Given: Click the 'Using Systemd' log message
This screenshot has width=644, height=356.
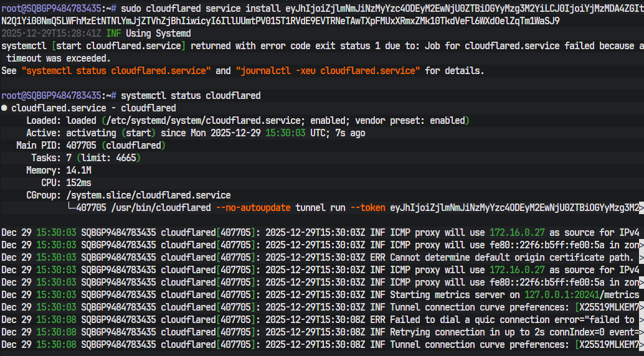Looking at the screenshot, I should coord(158,33).
